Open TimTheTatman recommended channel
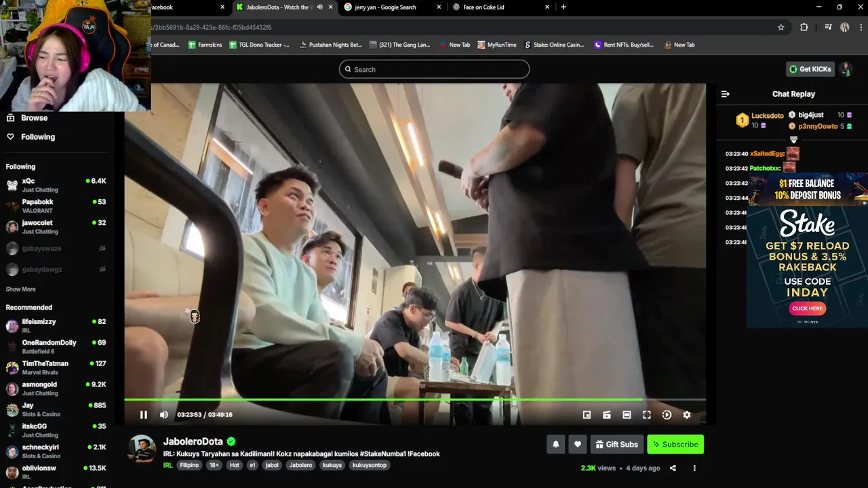Viewport: 868px width, 488px height. pyautogui.click(x=56, y=368)
